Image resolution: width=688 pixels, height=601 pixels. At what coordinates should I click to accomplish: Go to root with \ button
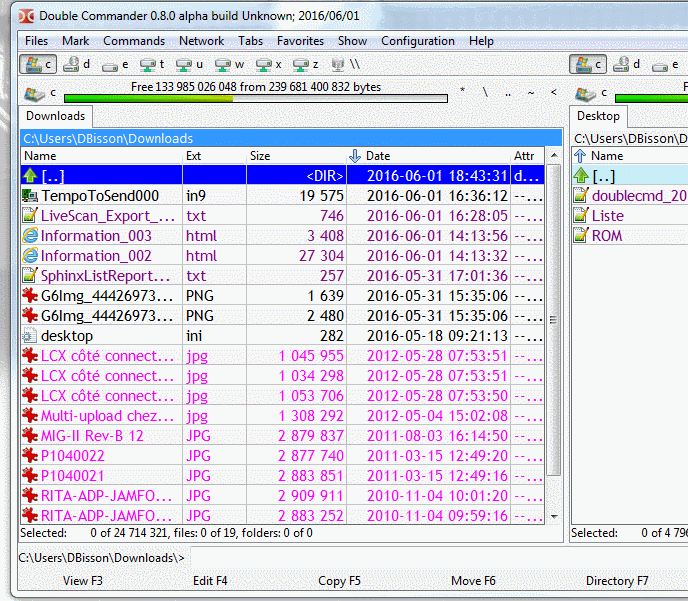click(485, 92)
